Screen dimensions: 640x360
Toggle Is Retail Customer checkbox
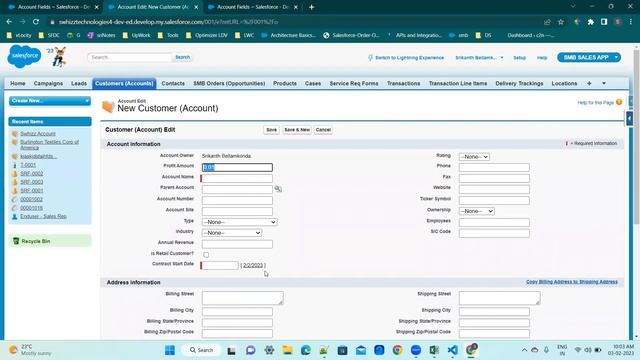pos(206,254)
